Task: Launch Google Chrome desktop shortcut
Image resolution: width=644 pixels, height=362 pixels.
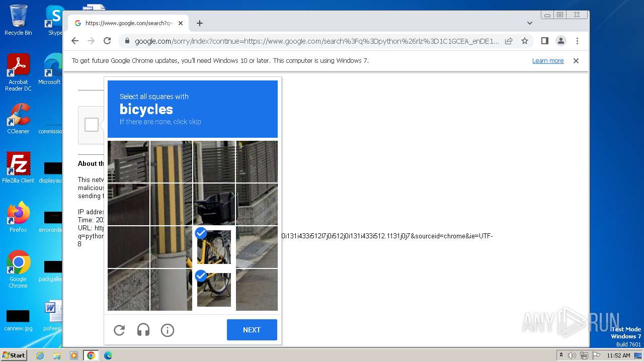Action: 18,269
